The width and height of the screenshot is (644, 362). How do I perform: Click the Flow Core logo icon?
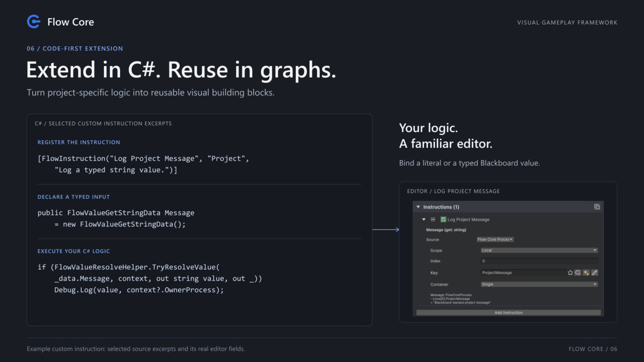pos(34,21)
